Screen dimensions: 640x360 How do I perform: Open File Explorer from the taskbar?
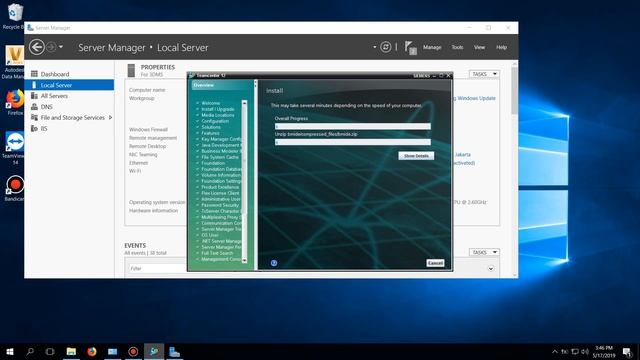[71, 351]
